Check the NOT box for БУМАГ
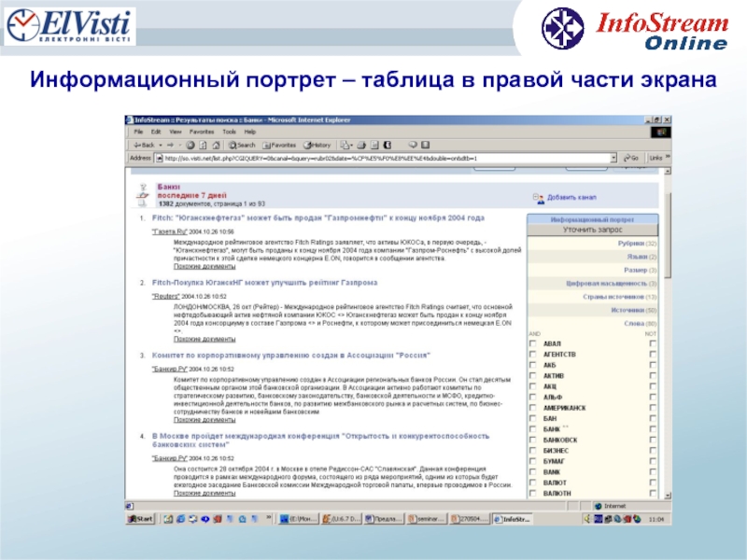The width and height of the screenshot is (747, 560). [x=653, y=461]
